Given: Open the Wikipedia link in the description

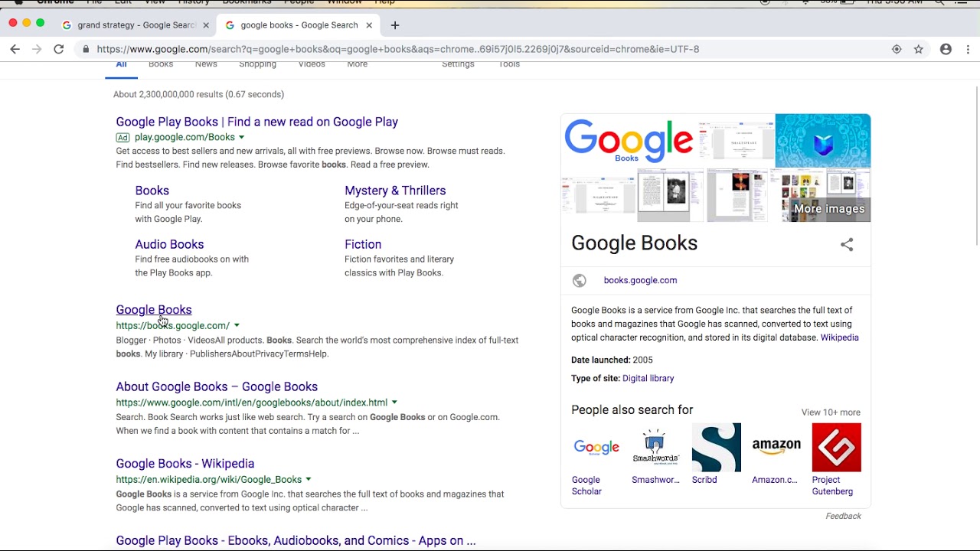Looking at the screenshot, I should click(839, 337).
